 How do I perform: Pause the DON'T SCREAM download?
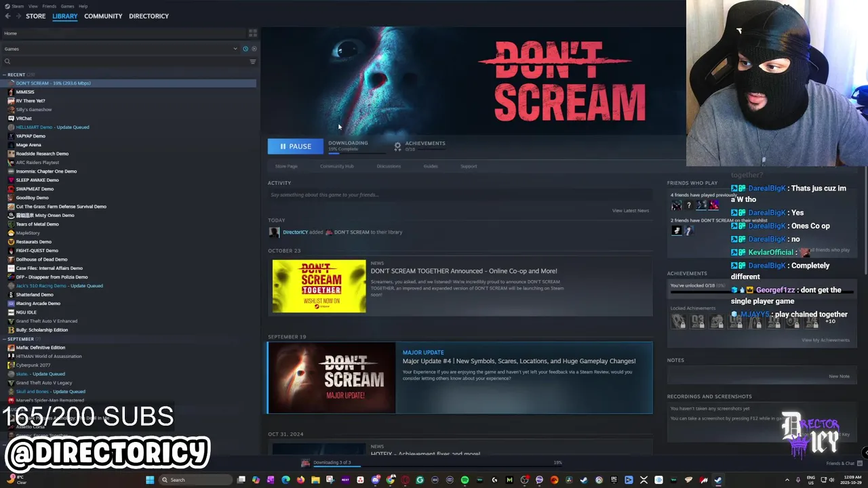pyautogui.click(x=296, y=146)
